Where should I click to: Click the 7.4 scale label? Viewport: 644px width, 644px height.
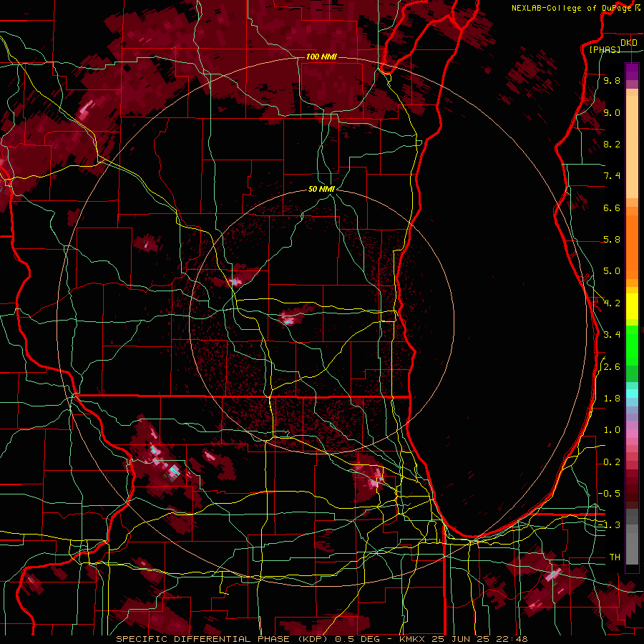(x=612, y=176)
